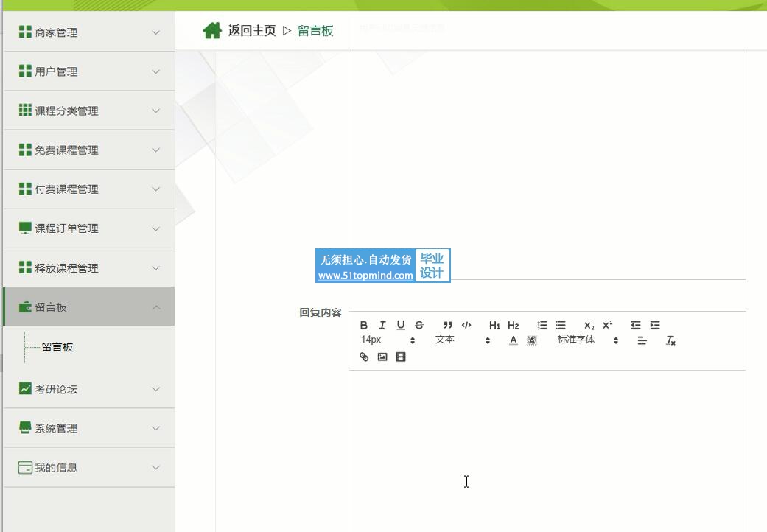Screen dimensions: 767x532
Task: Open the 留言板 submenu item
Action: click(x=57, y=347)
